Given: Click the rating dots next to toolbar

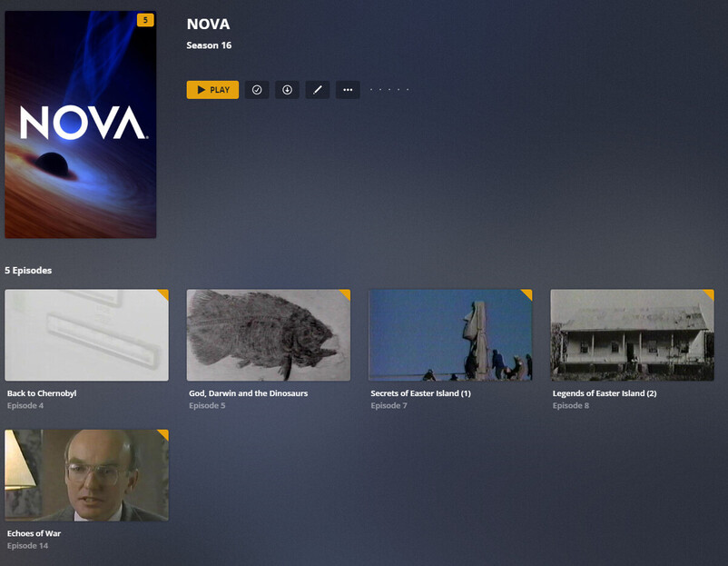Looking at the screenshot, I should pyautogui.click(x=389, y=90).
